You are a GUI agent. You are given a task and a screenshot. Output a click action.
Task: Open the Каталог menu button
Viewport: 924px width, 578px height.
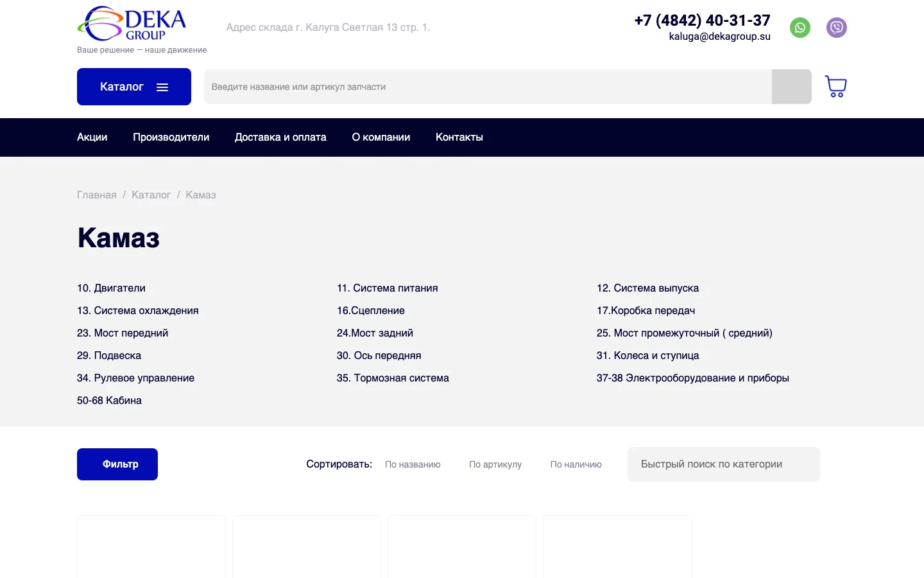(134, 87)
